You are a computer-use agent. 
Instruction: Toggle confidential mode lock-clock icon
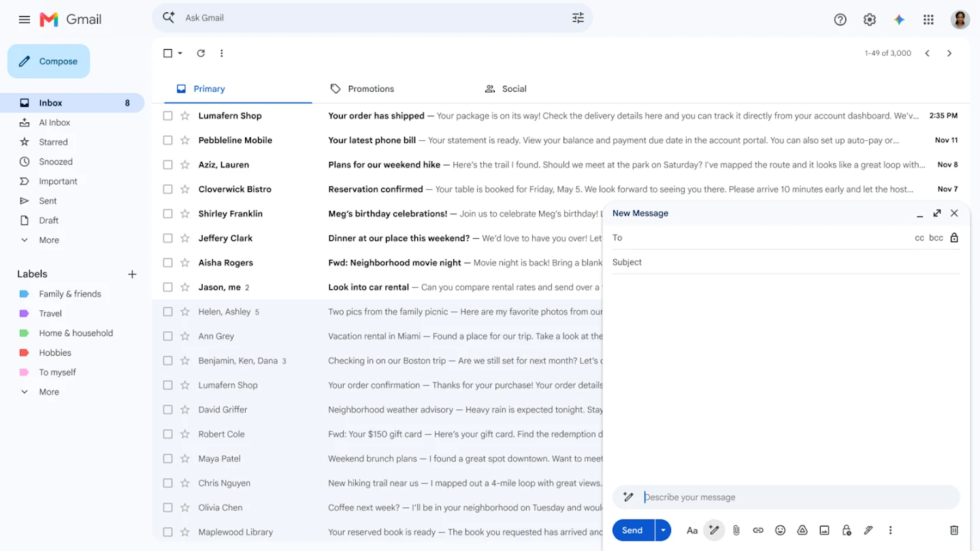click(x=847, y=531)
